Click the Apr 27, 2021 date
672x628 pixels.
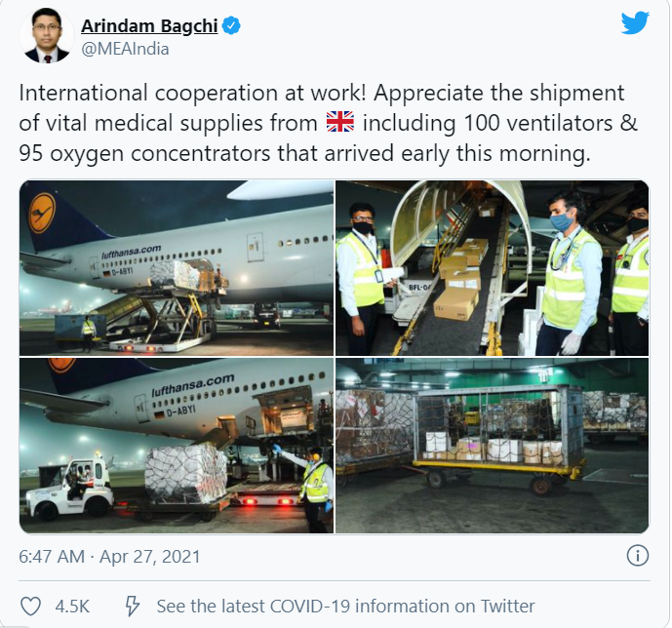(150, 557)
